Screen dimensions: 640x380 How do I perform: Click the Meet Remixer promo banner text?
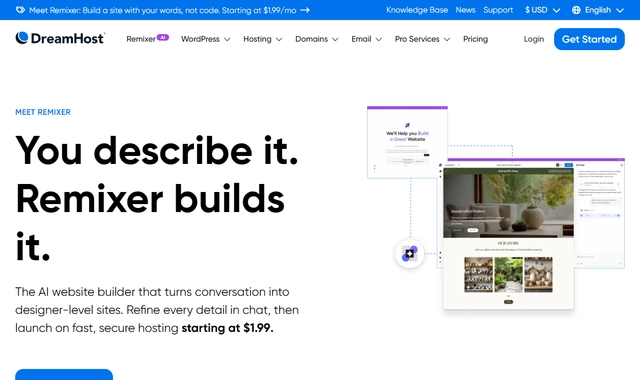pos(162,10)
